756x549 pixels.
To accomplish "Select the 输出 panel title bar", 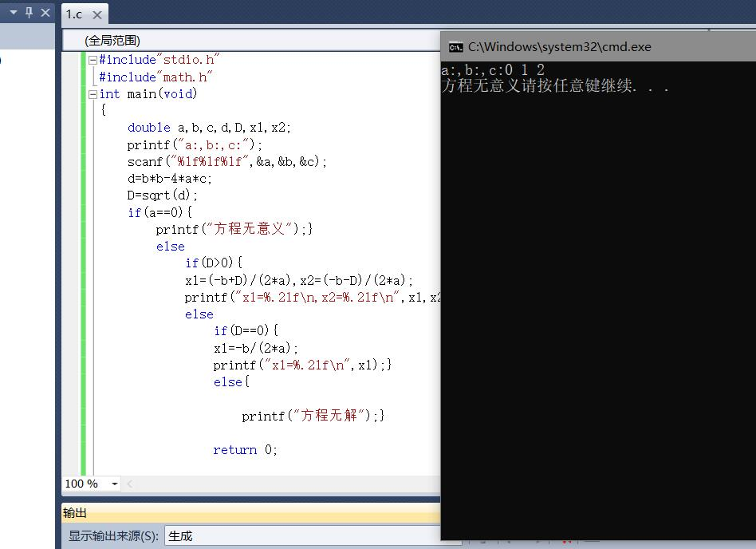I will click(x=251, y=513).
